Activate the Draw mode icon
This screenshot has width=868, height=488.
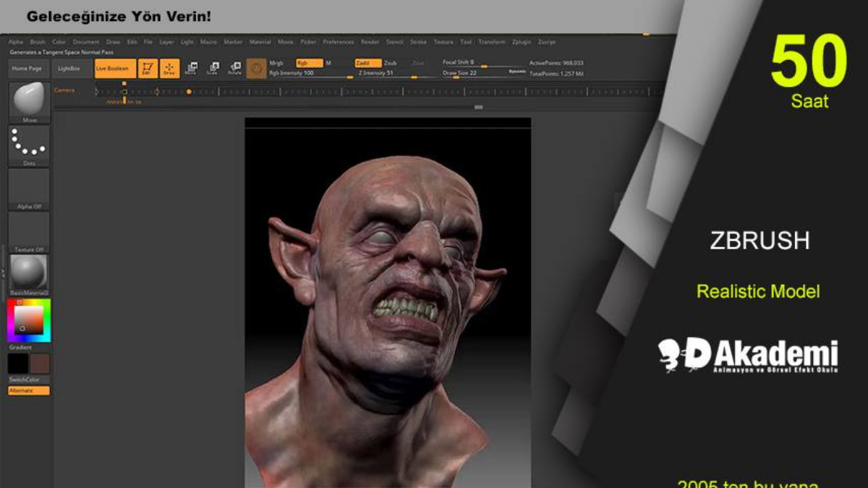point(169,69)
